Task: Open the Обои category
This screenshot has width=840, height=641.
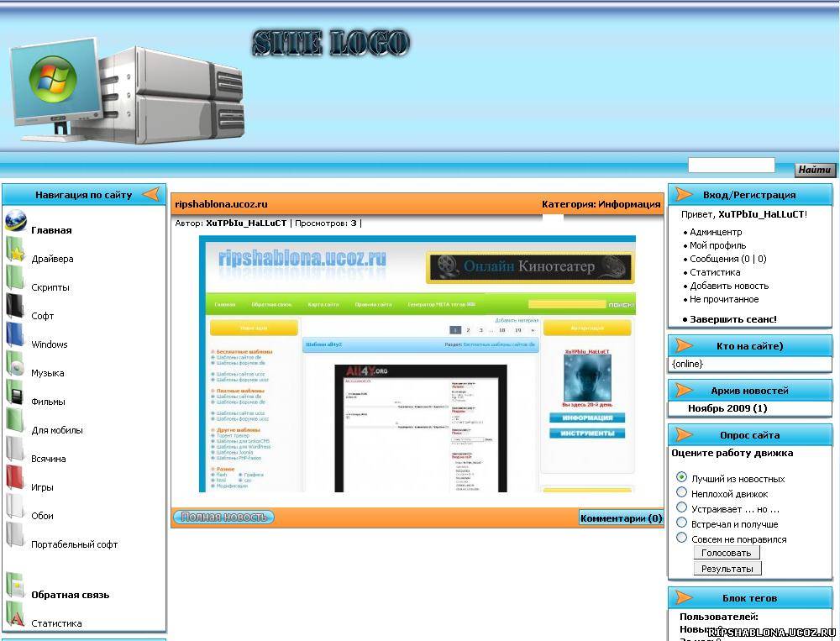Action: 42,516
